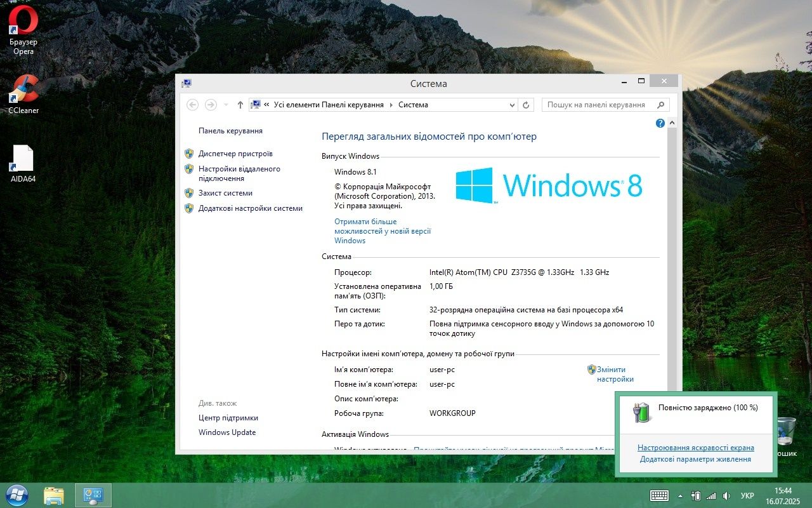Open Панель керування home link
This screenshot has width=812, height=508.
230,131
